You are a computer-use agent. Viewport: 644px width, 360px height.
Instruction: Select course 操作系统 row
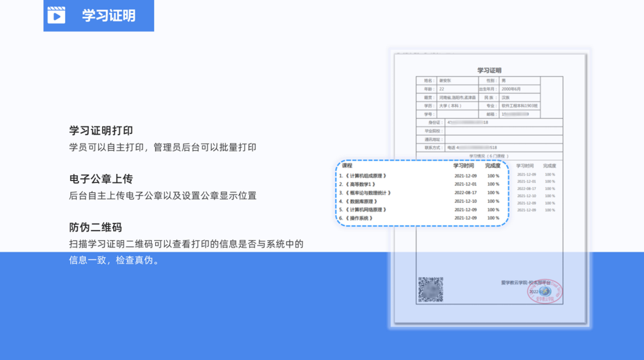point(358,218)
